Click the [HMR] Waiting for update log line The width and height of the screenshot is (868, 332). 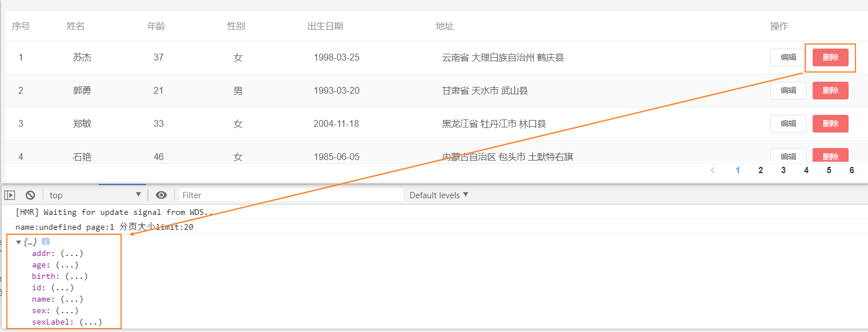[x=116, y=212]
